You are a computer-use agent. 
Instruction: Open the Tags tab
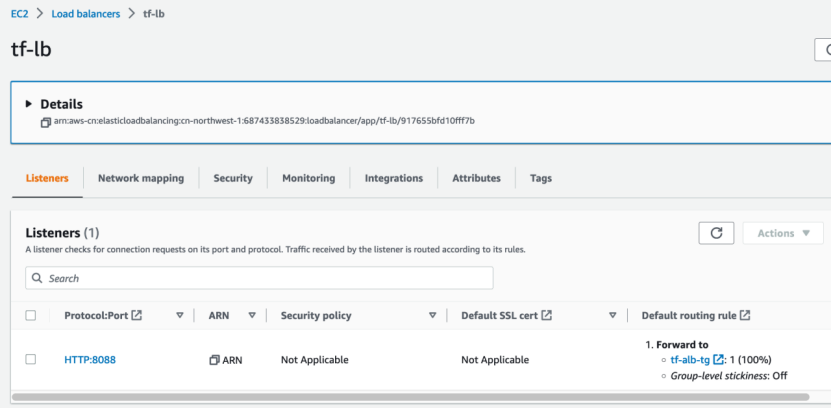point(541,178)
